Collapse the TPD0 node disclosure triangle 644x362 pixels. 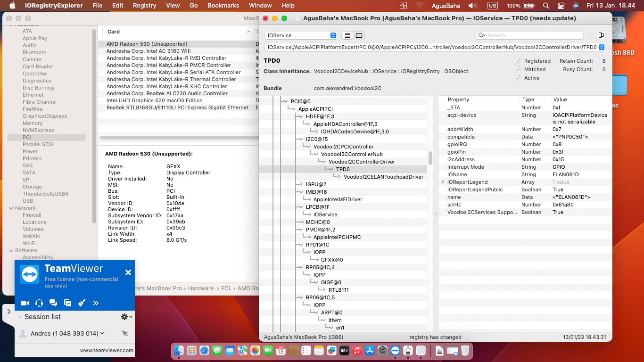point(331,169)
